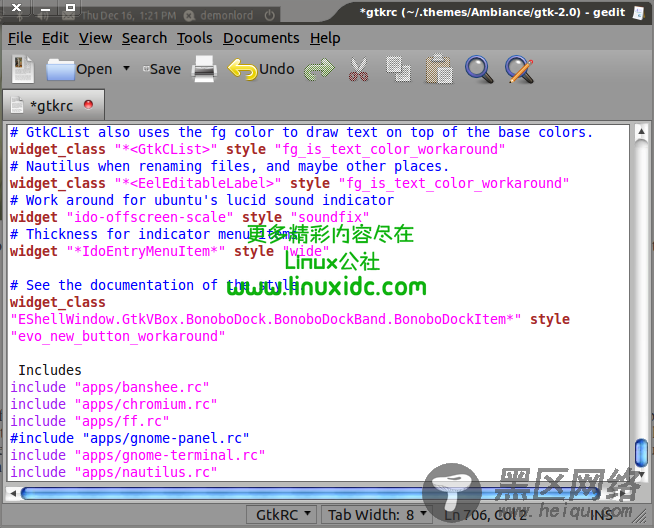Image resolution: width=654 pixels, height=528 pixels.
Task: Click the lucid sound indicator comment line
Action: tap(202, 200)
